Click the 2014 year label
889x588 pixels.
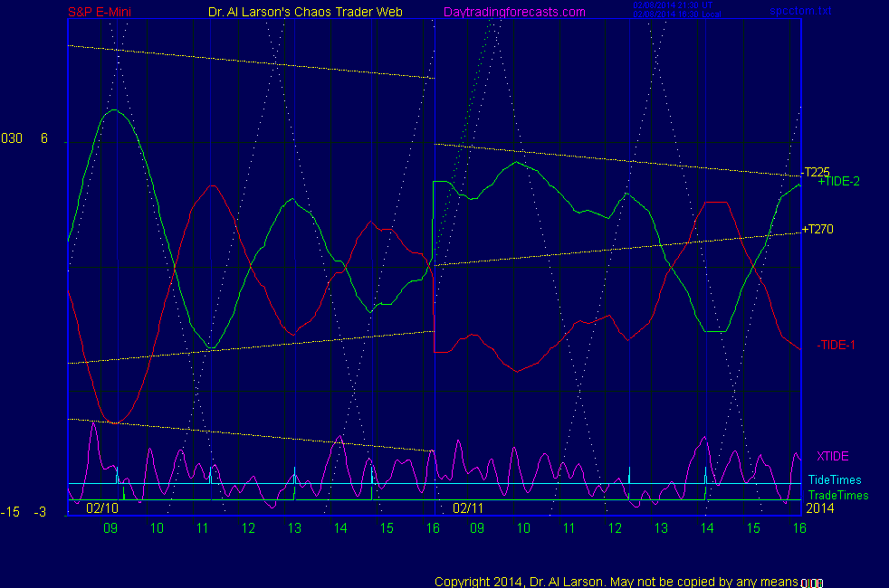(x=819, y=508)
